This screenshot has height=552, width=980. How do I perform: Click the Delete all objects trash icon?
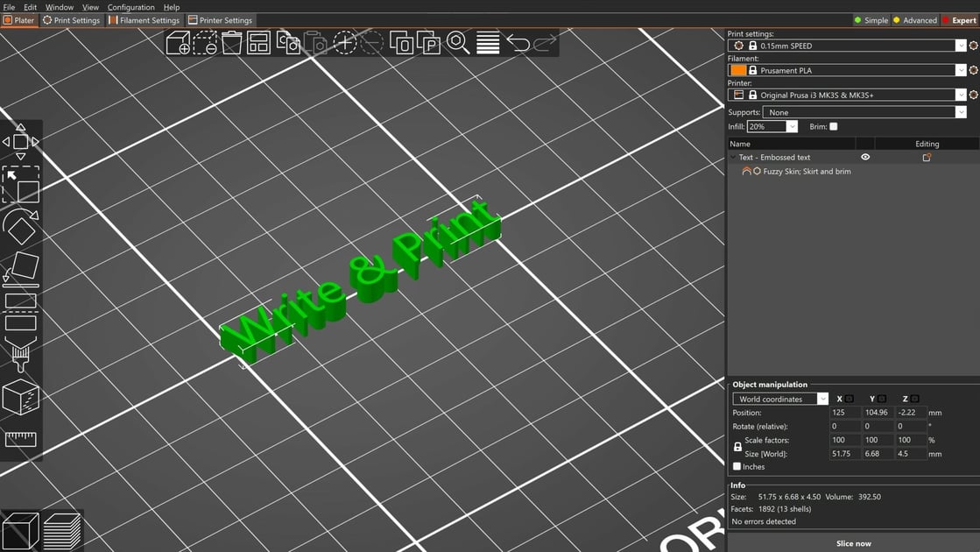231,42
